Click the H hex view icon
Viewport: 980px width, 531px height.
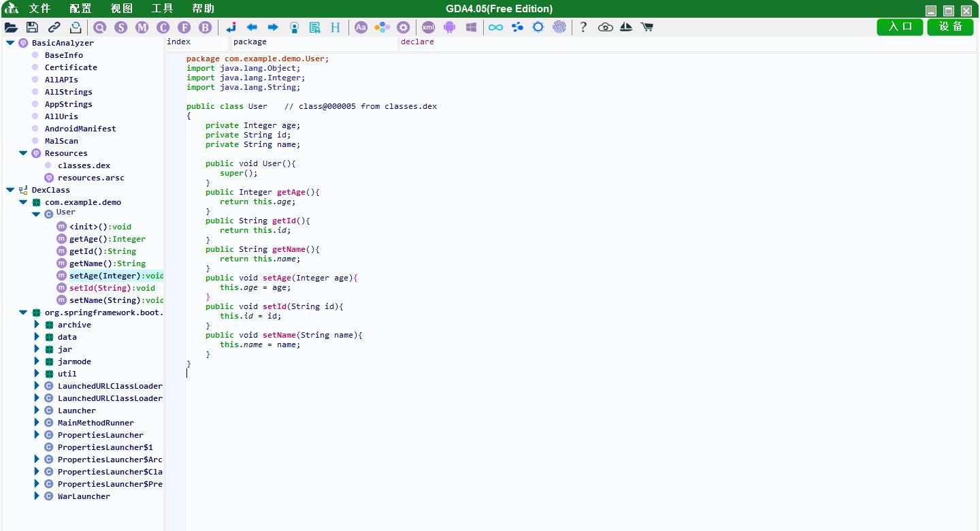click(x=336, y=27)
